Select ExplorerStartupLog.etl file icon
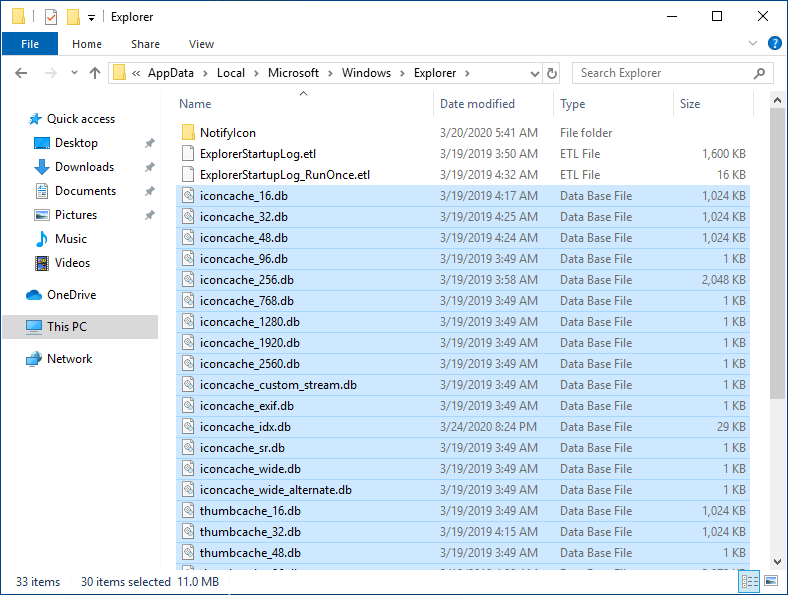The image size is (788, 595). pyautogui.click(x=188, y=154)
